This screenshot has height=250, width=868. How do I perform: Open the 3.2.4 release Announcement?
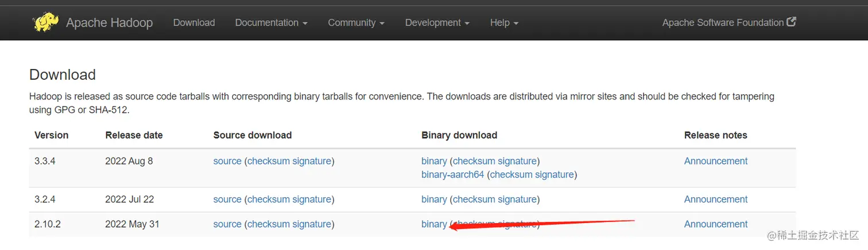(716, 200)
